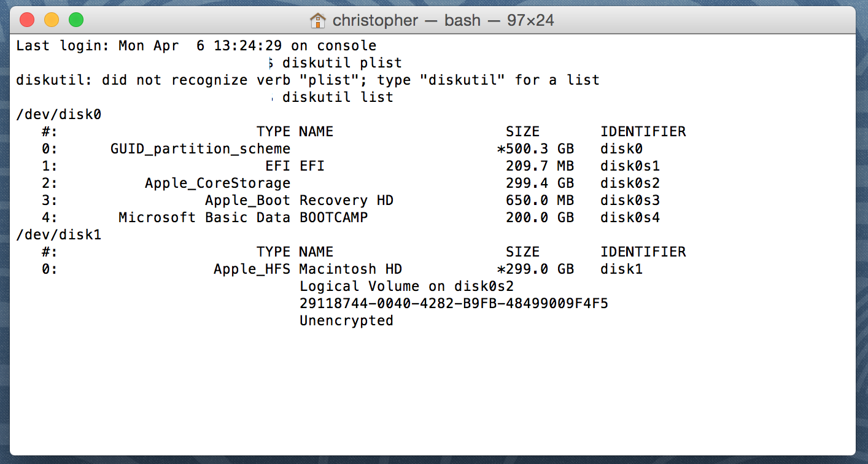Click the /dev/disk0 line
The height and width of the screenshot is (464, 868).
[58, 114]
